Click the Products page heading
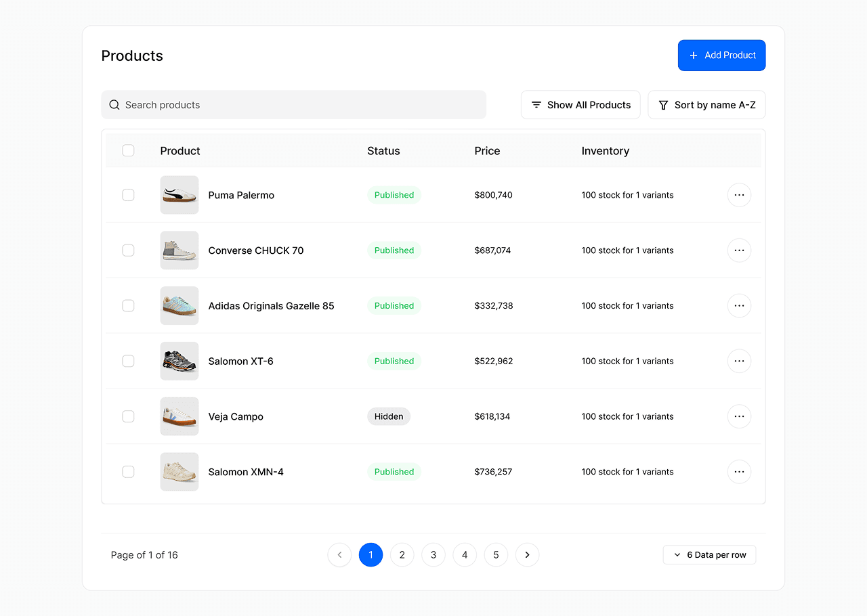Screen dimensions: 867x616 tap(132, 56)
